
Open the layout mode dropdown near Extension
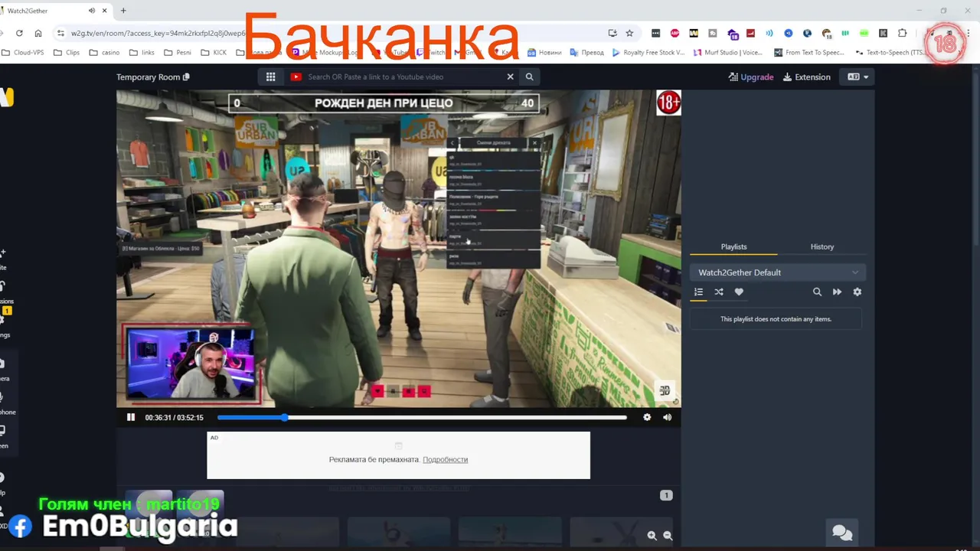[x=857, y=77]
